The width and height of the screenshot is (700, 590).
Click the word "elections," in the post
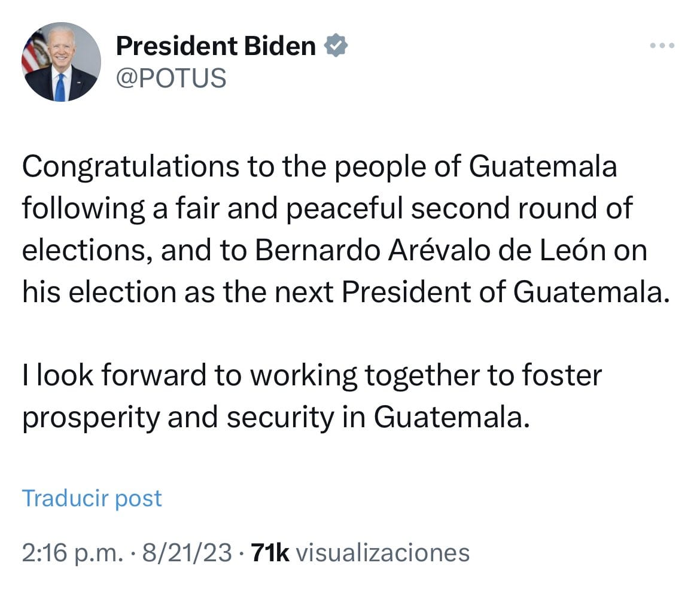[87, 251]
